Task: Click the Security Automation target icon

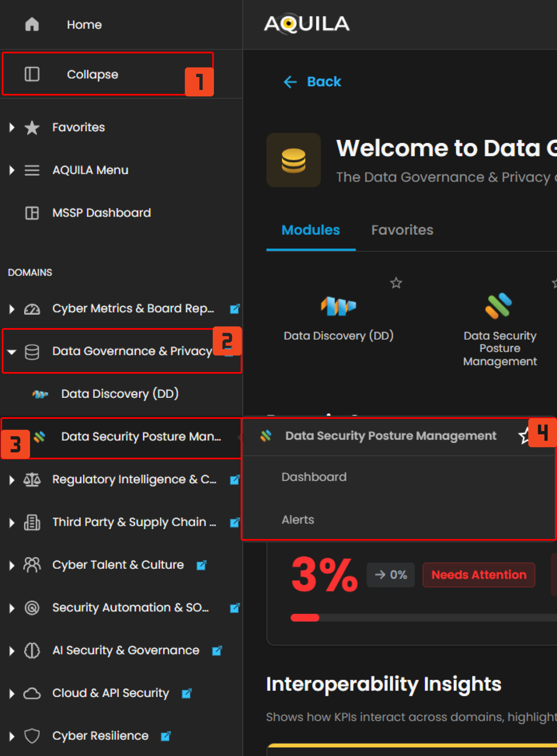Action: coord(32,607)
